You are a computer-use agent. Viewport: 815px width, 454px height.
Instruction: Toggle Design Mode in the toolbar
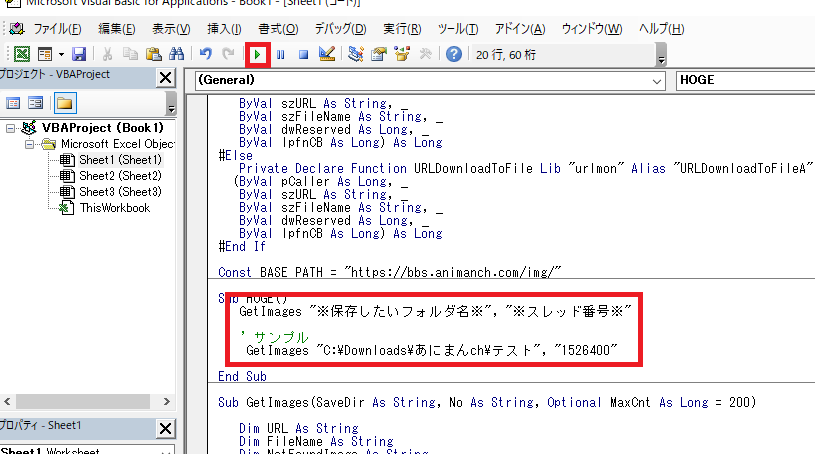[326, 54]
